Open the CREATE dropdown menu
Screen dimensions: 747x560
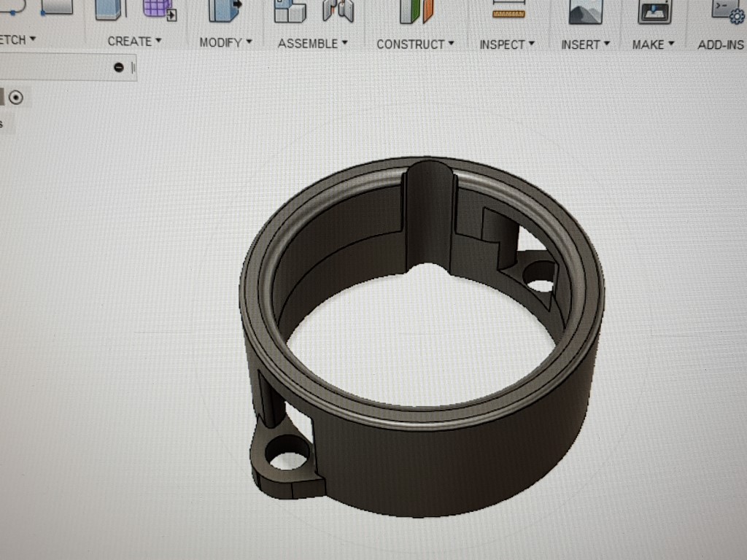(x=134, y=42)
